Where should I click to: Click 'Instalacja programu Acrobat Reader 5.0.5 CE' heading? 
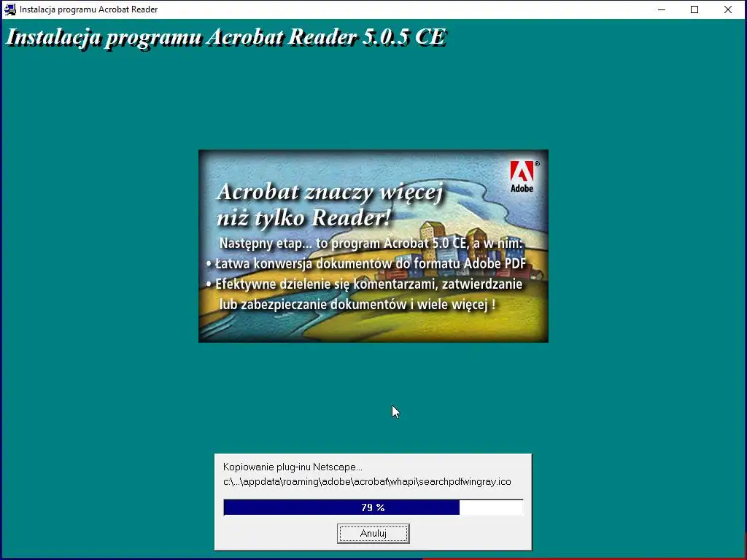[226, 38]
